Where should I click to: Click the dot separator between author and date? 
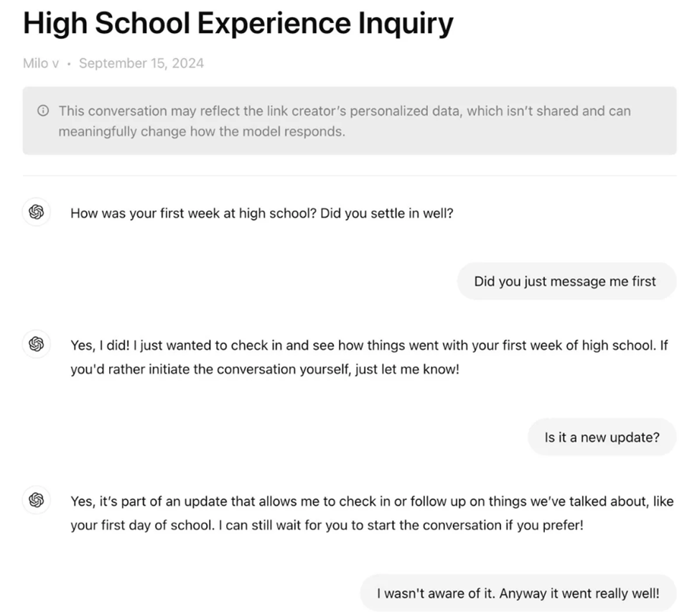[x=69, y=63]
